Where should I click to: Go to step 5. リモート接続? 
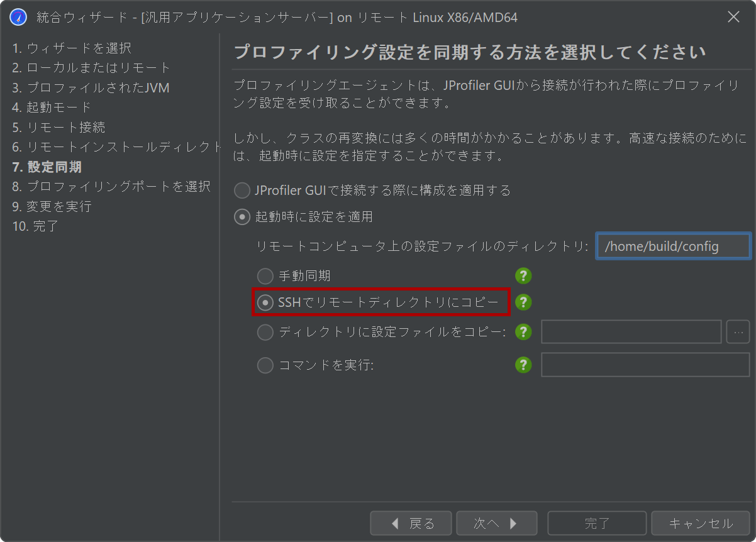[58, 128]
